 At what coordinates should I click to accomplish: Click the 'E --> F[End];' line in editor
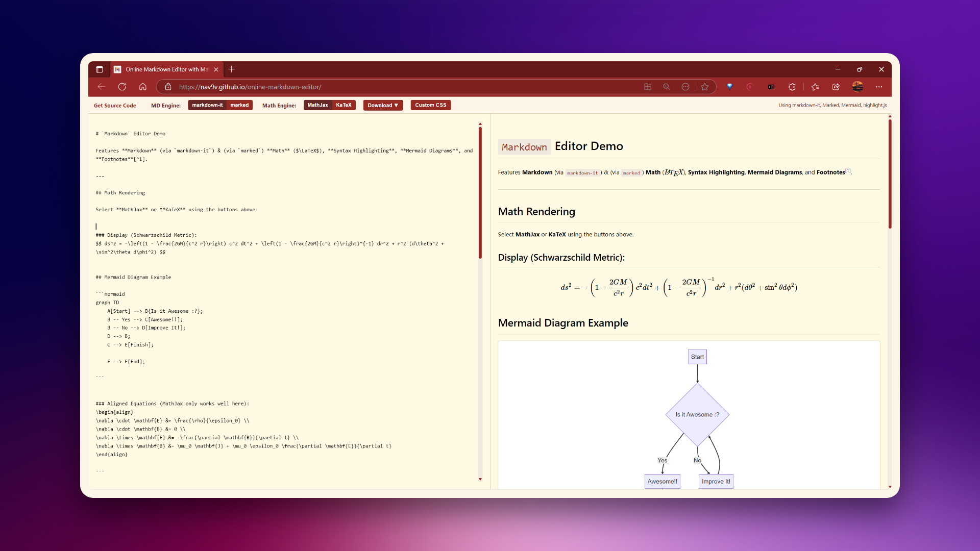[x=126, y=362]
